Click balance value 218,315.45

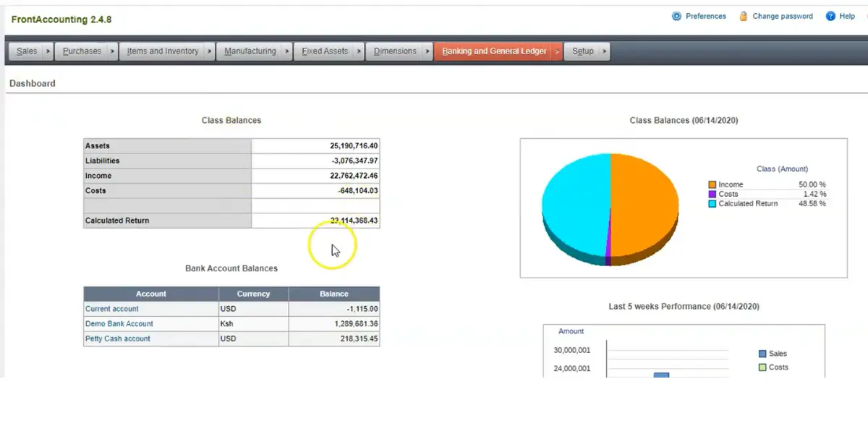(359, 339)
